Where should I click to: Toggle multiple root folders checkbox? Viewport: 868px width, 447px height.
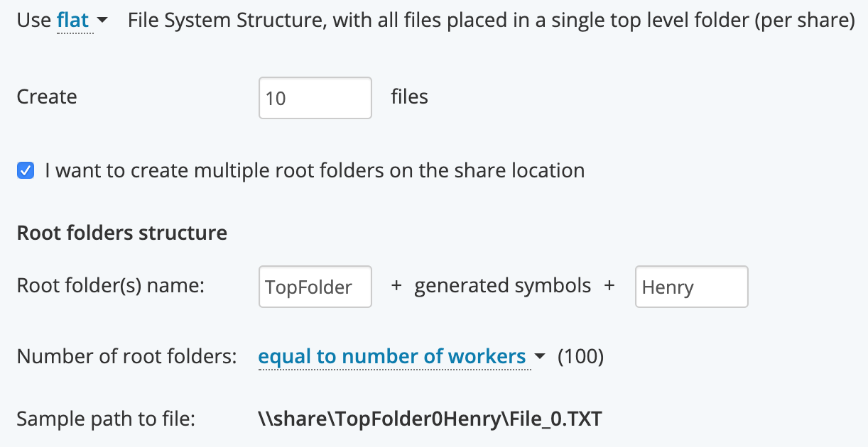[x=26, y=170]
